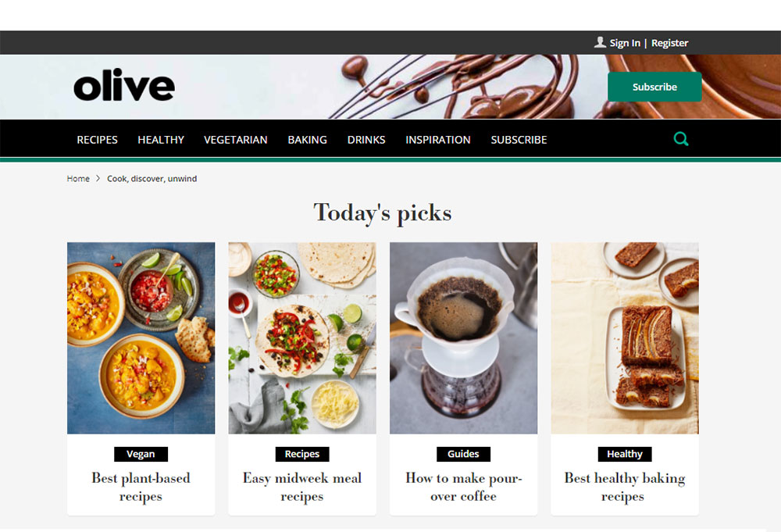Click the green search magnifier icon

click(x=681, y=139)
